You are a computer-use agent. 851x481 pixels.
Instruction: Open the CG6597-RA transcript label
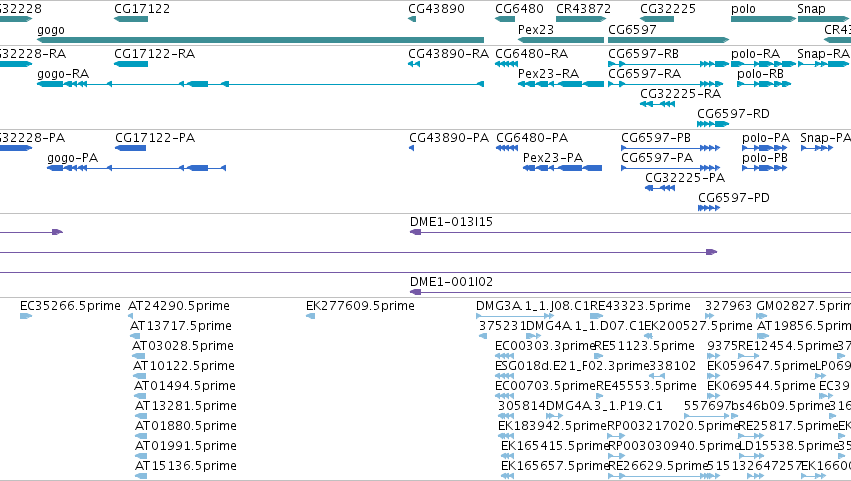pyautogui.click(x=644, y=74)
